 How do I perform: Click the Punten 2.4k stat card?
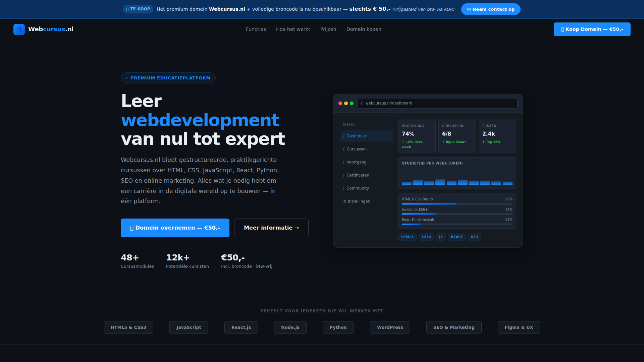(x=497, y=136)
